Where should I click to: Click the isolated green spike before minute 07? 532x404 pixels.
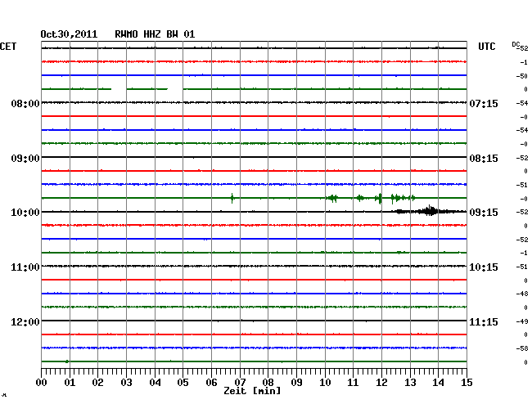[x=232, y=198]
